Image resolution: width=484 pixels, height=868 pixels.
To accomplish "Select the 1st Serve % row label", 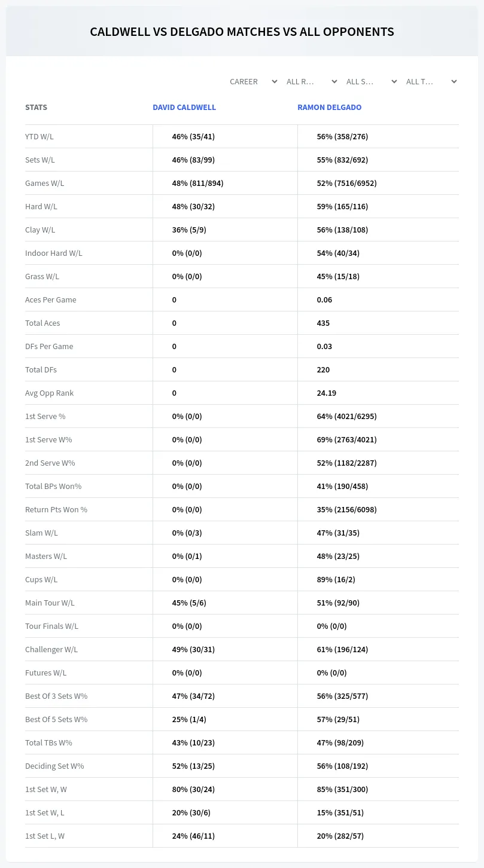I will (45, 416).
